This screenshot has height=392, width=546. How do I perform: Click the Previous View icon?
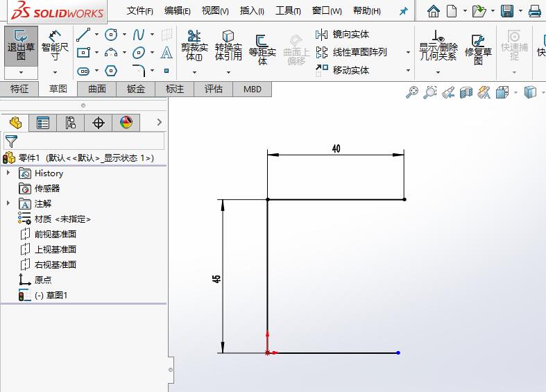448,92
